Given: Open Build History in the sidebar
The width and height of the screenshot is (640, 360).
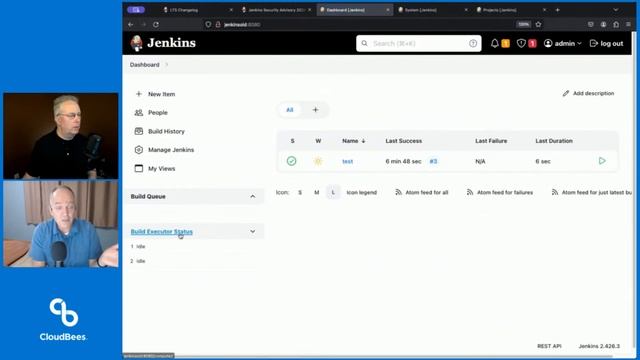Looking at the screenshot, I should click(x=166, y=131).
